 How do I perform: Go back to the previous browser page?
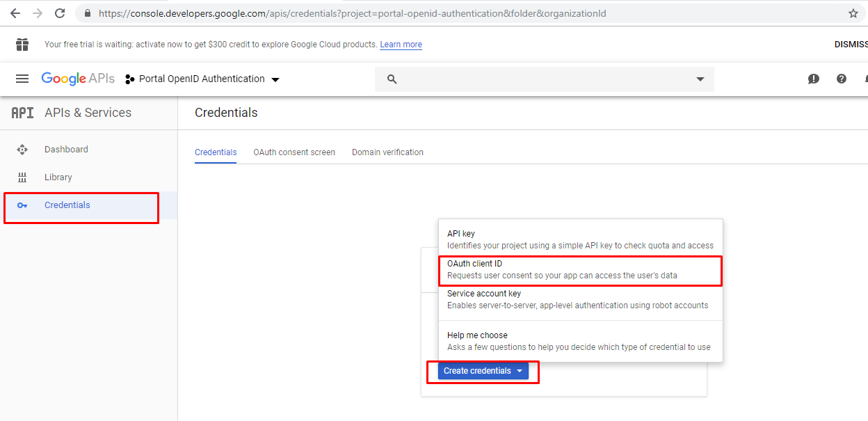[15, 13]
